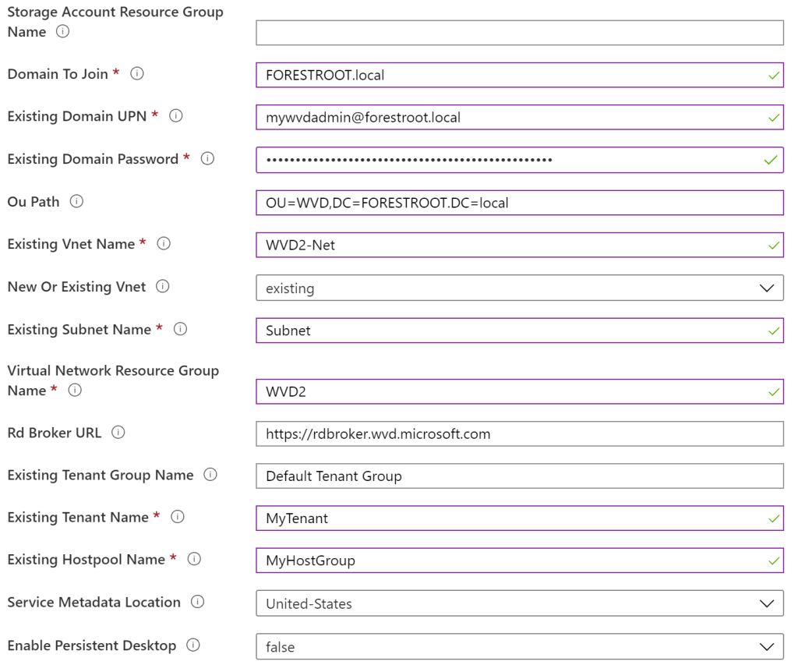Open info tooltip for Existing Tenant Name
This screenshot has width=798, height=672.
(178, 517)
